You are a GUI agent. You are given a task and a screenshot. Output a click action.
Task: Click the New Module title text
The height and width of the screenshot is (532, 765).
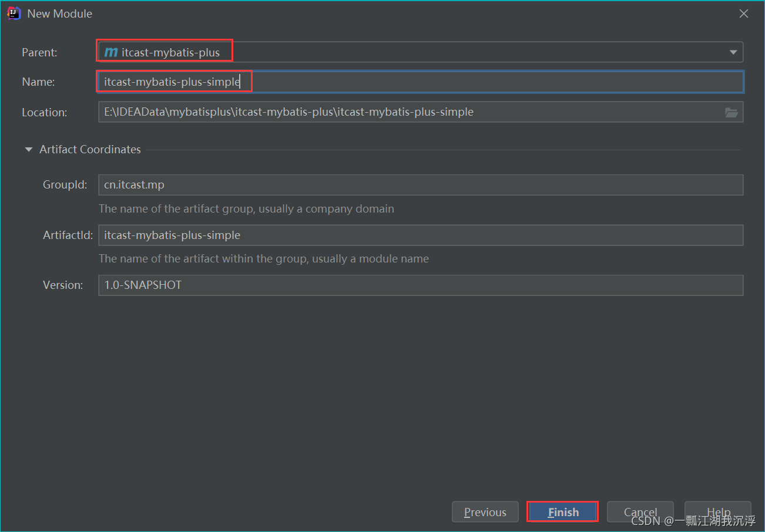click(x=60, y=14)
